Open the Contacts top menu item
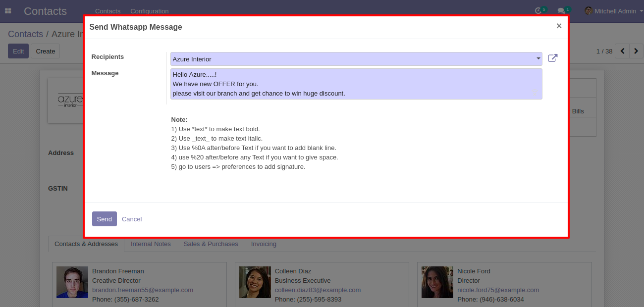644x307 pixels. coord(107,11)
